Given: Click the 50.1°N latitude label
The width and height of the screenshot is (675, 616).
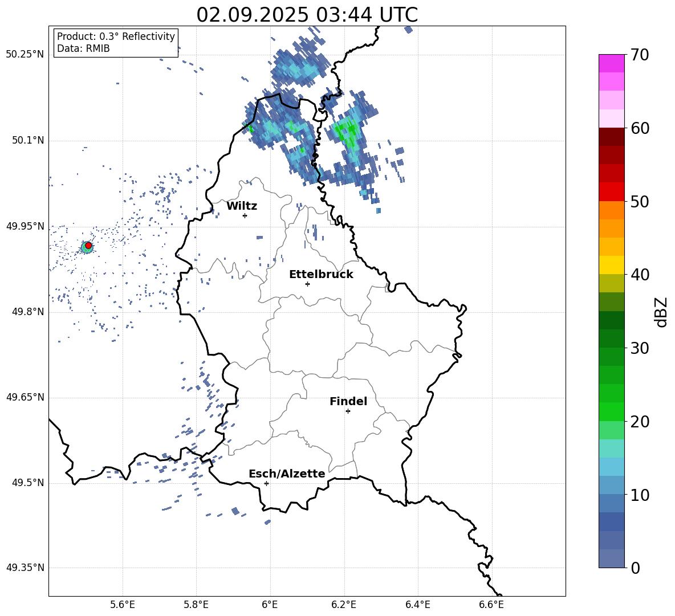Looking at the screenshot, I should pyautogui.click(x=28, y=141).
